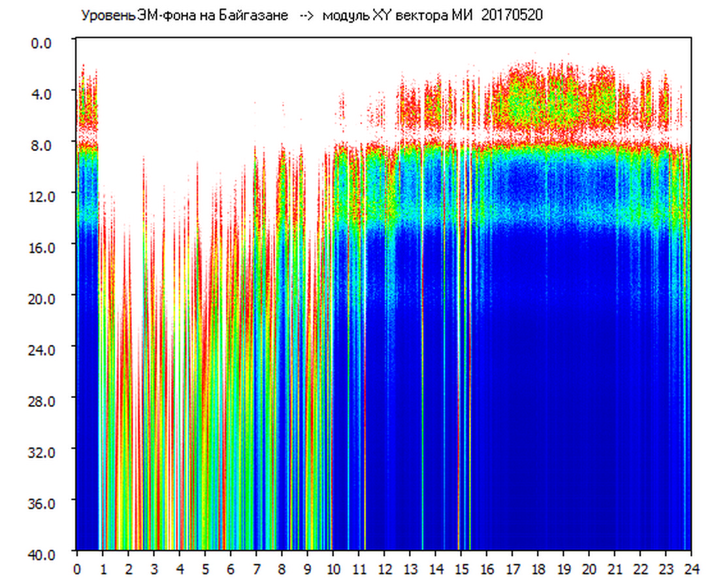Pick hour 12 label on the time axis

pyautogui.click(x=384, y=568)
